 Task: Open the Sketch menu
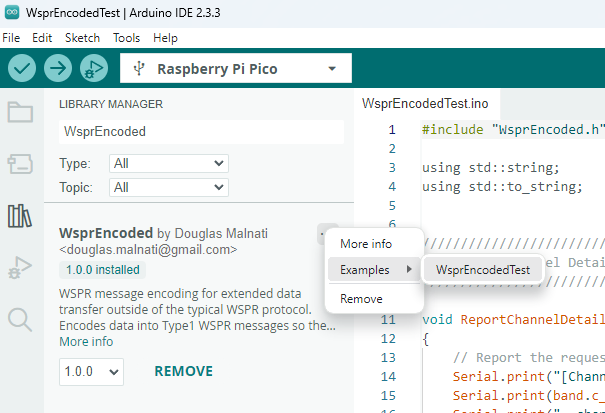coord(82,38)
